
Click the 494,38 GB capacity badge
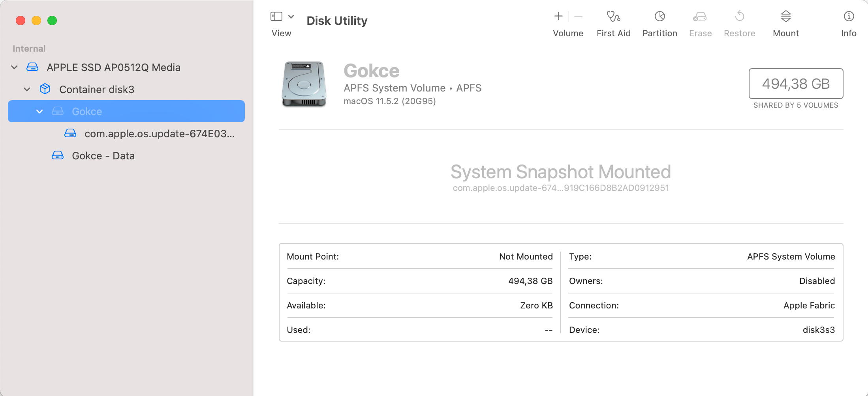click(796, 84)
